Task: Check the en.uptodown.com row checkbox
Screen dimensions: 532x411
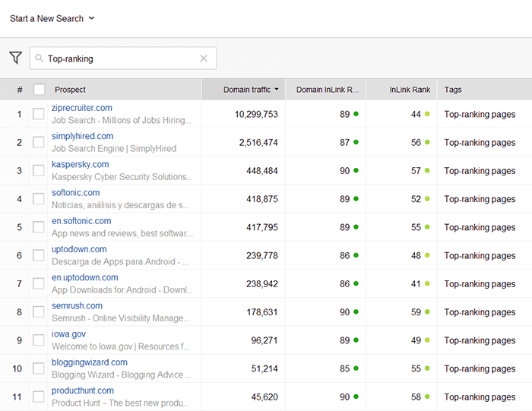Action: [38, 283]
